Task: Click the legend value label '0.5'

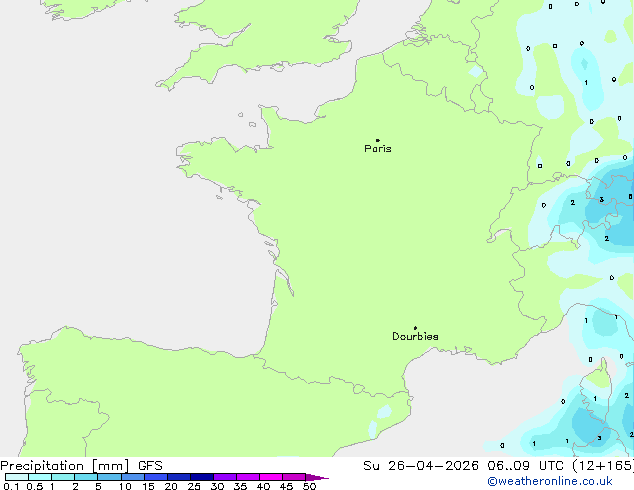Action: point(34,486)
